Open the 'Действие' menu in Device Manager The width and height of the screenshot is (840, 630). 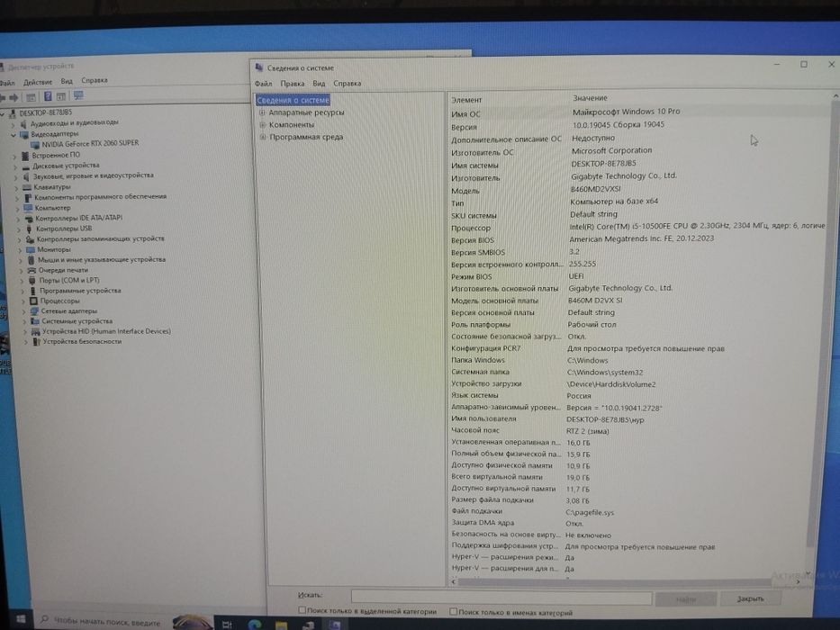[38, 82]
